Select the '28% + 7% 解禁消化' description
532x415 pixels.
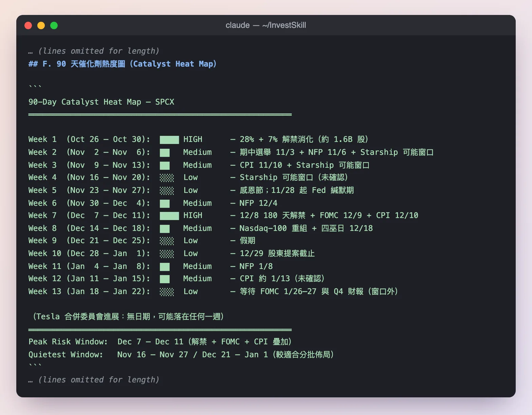[x=277, y=139]
